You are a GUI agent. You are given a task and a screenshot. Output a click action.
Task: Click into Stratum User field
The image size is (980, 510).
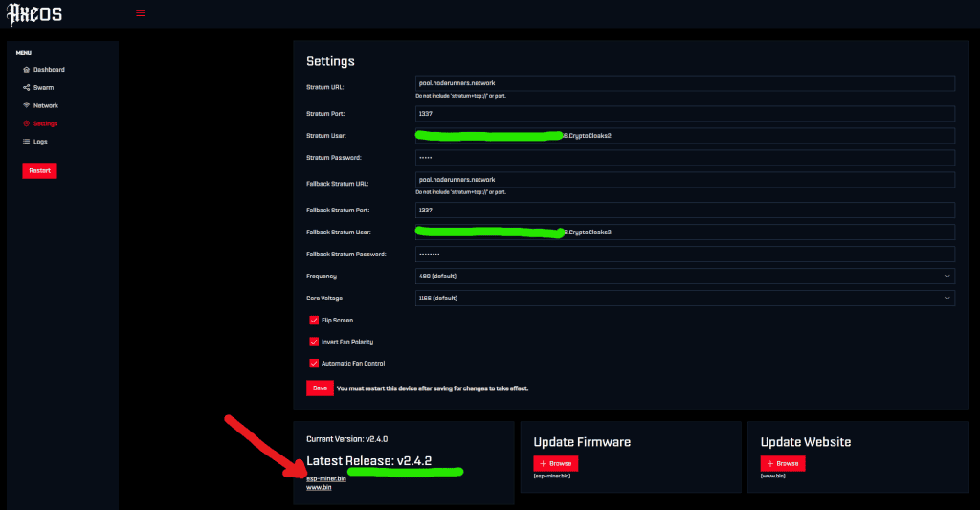point(685,136)
